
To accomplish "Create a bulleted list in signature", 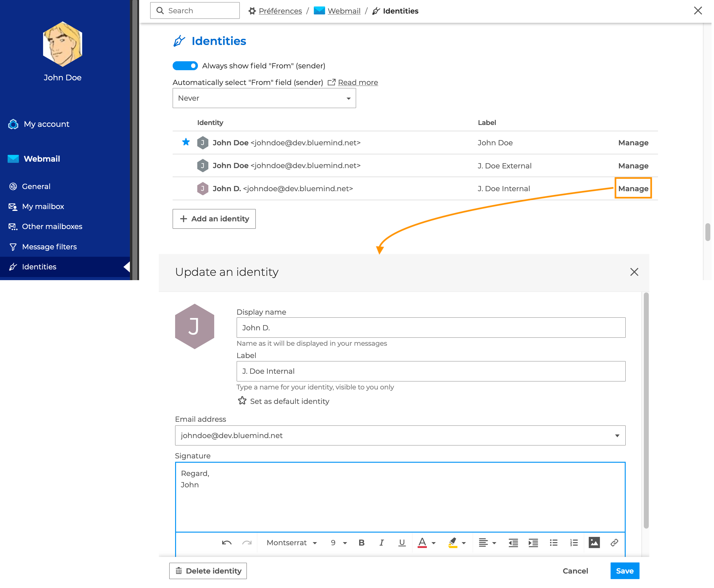I will pos(554,543).
